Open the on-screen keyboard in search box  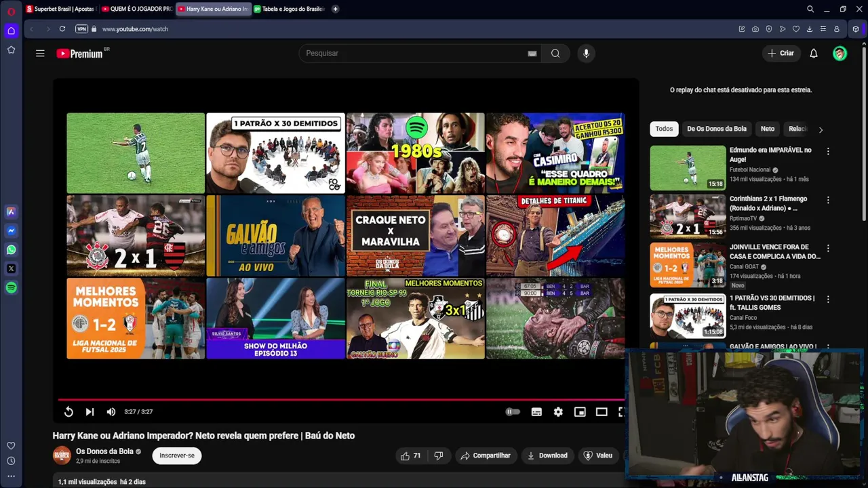tap(532, 54)
